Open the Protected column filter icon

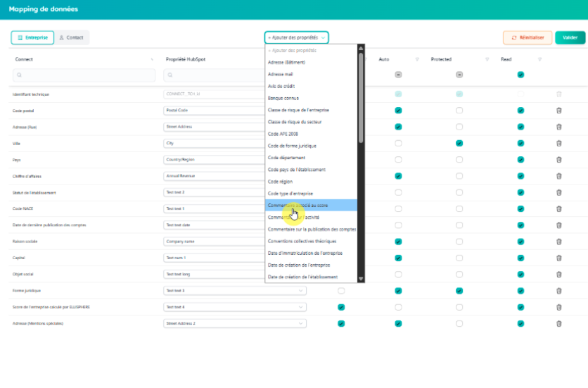[x=478, y=59]
